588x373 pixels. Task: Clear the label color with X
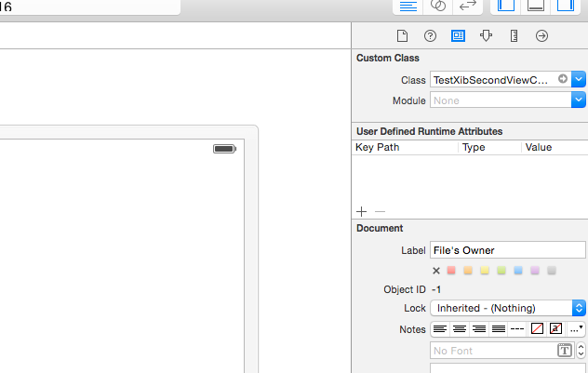(x=435, y=271)
